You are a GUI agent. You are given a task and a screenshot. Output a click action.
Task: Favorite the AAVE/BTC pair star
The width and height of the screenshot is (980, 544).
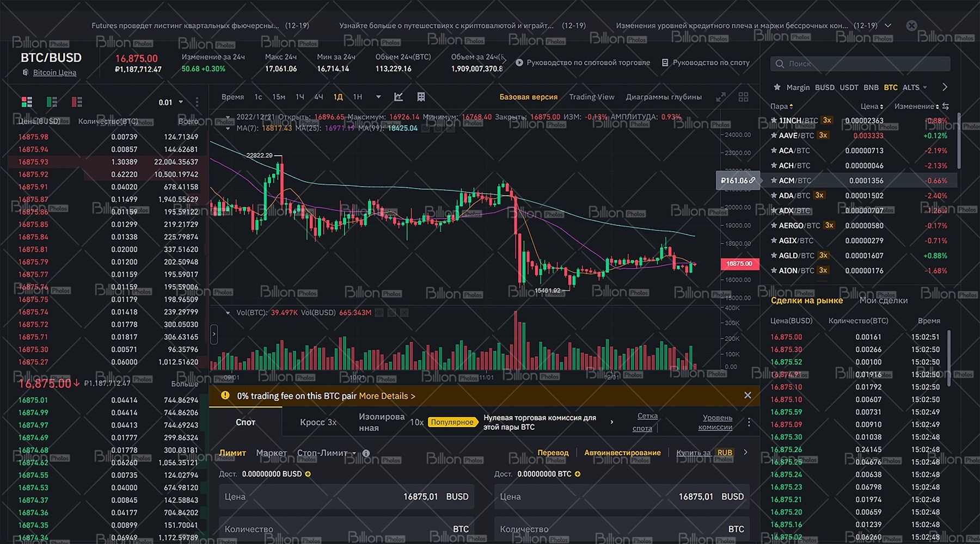click(774, 135)
